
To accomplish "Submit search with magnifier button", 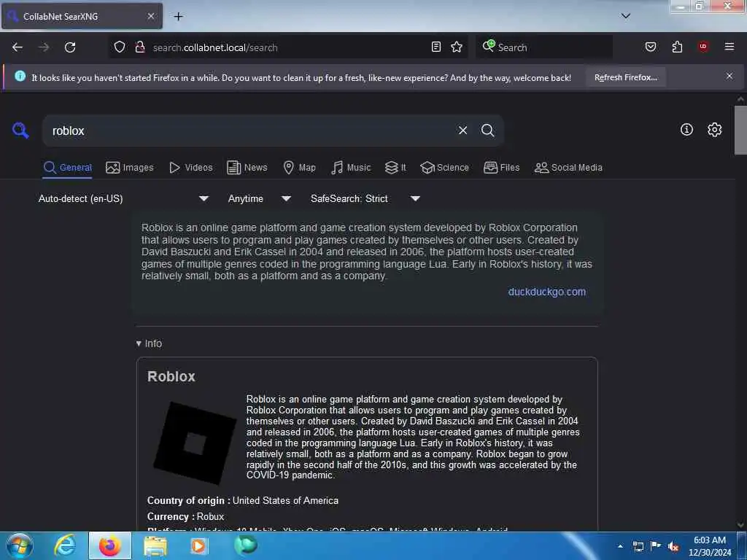I will pos(487,131).
